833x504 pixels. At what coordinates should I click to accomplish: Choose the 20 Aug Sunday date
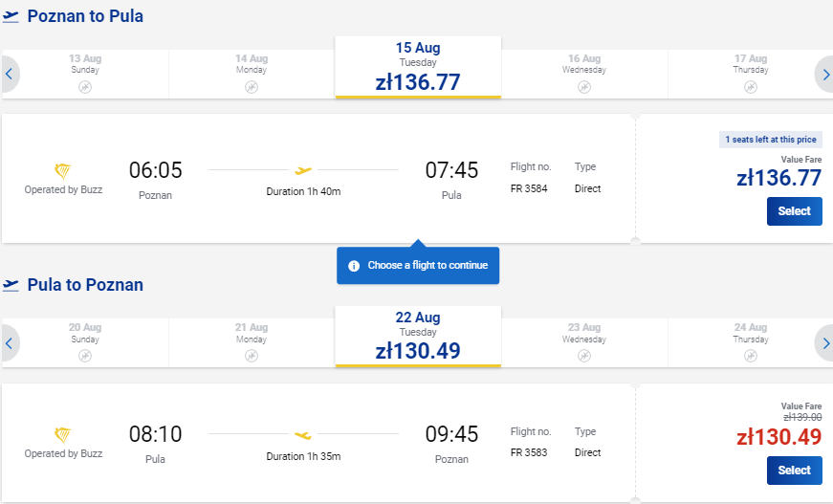click(x=85, y=342)
